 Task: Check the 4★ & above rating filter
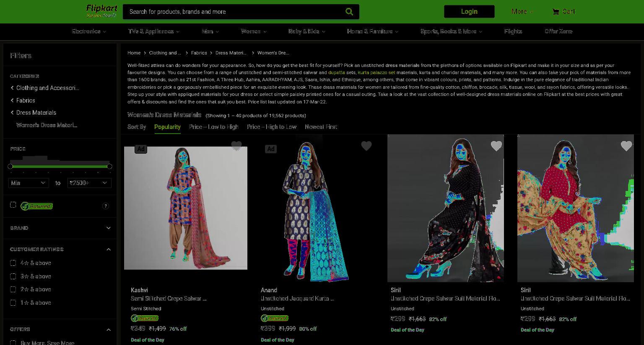click(13, 263)
